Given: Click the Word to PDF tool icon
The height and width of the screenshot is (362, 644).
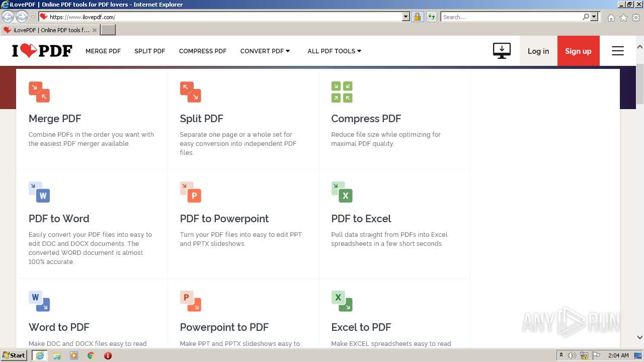Looking at the screenshot, I should coord(39,301).
